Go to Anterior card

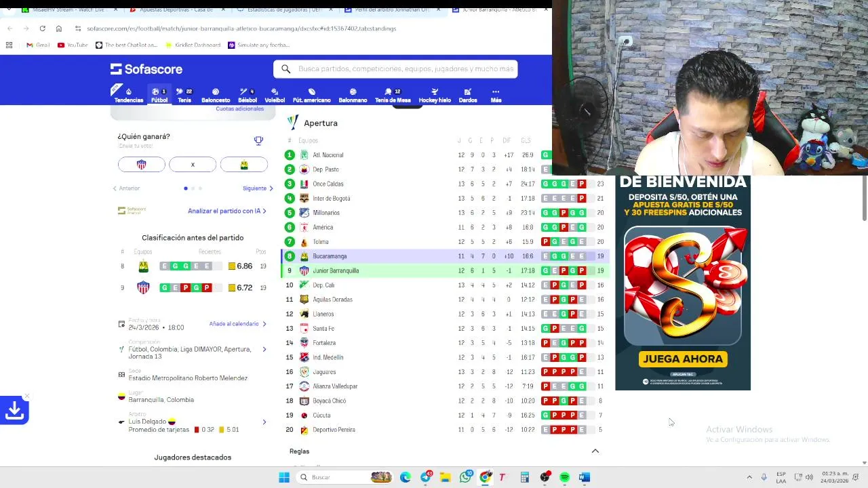pyautogui.click(x=126, y=188)
